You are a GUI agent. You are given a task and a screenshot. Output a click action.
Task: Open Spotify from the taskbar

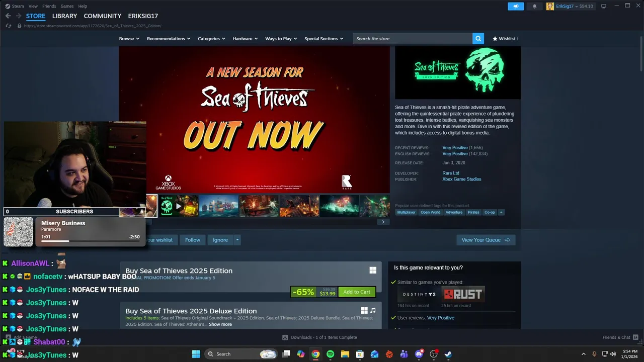click(x=330, y=354)
